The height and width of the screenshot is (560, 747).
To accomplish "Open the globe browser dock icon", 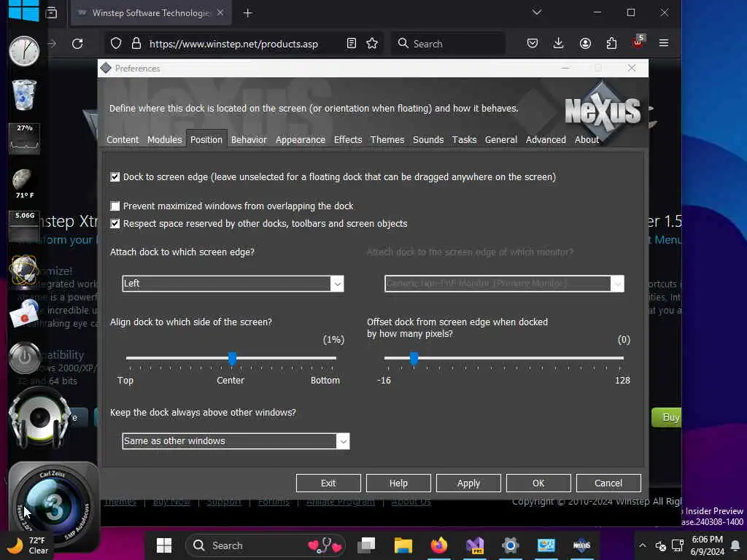I will click(x=24, y=271).
